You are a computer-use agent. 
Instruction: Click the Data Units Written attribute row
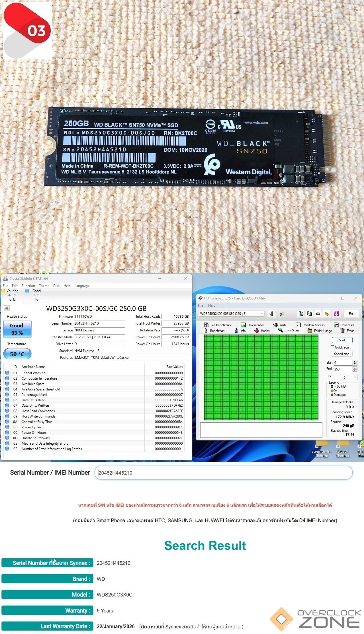pyautogui.click(x=94, y=406)
